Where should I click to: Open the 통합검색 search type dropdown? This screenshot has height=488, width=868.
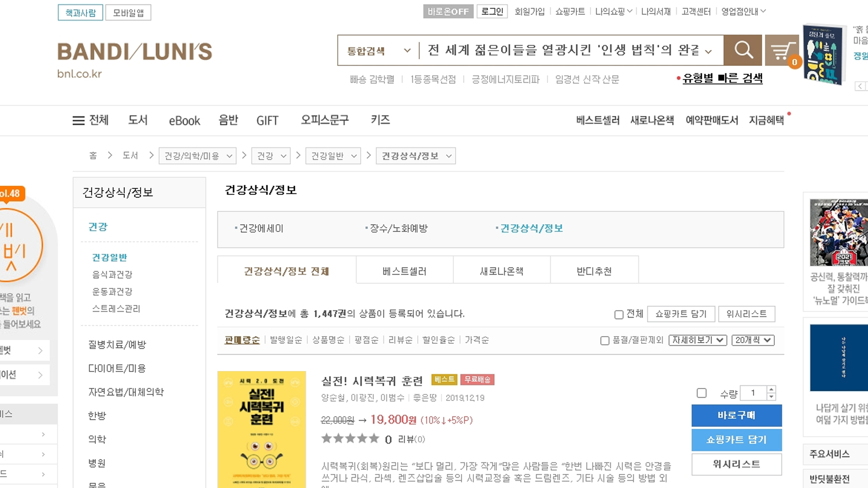pos(379,51)
